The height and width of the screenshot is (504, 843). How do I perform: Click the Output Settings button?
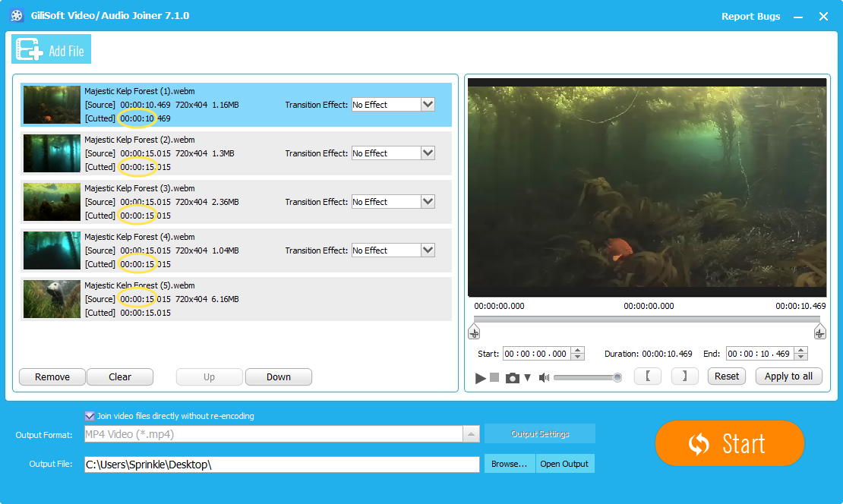pos(540,433)
